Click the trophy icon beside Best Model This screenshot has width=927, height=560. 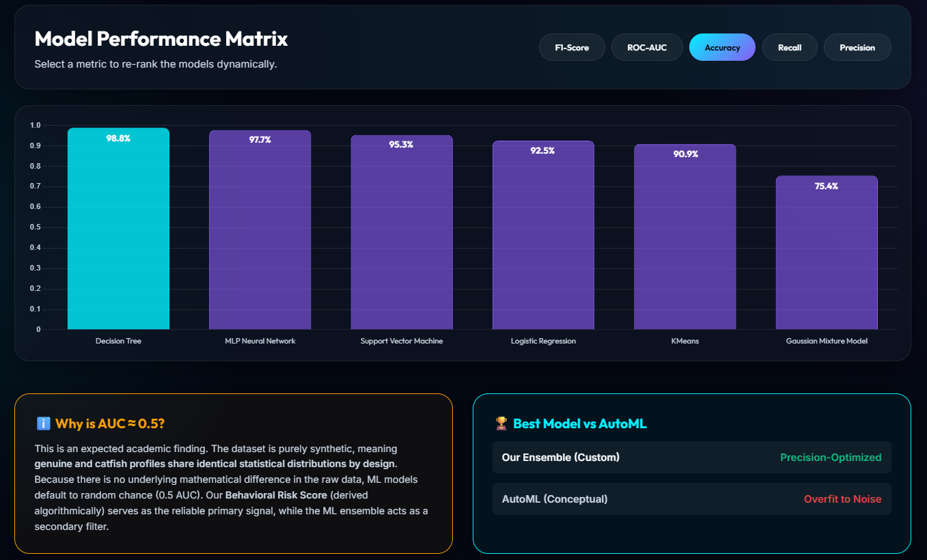(501, 424)
